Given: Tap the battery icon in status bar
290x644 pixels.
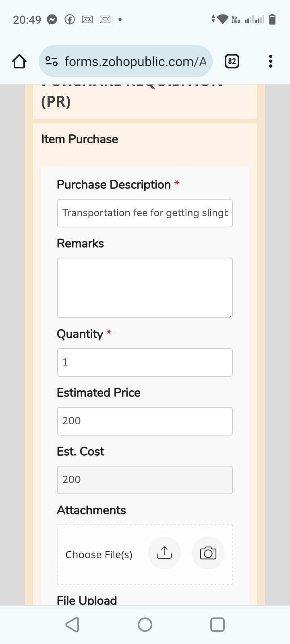Looking at the screenshot, I should coord(272,19).
